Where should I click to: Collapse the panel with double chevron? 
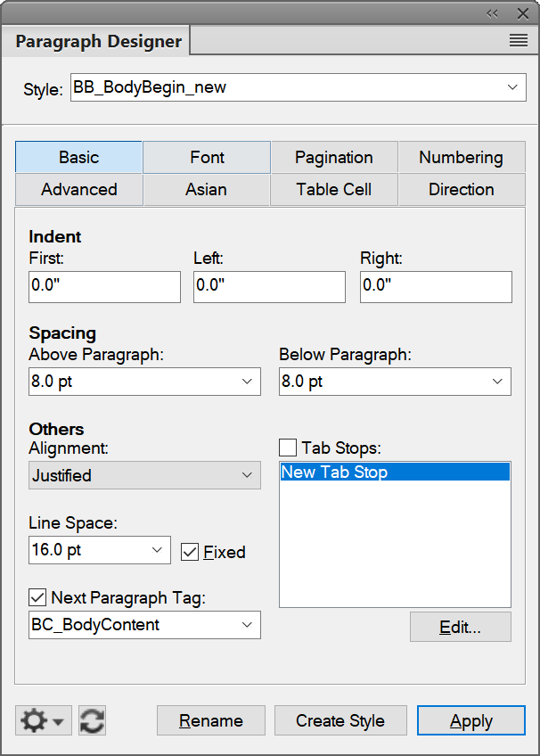tap(492, 12)
